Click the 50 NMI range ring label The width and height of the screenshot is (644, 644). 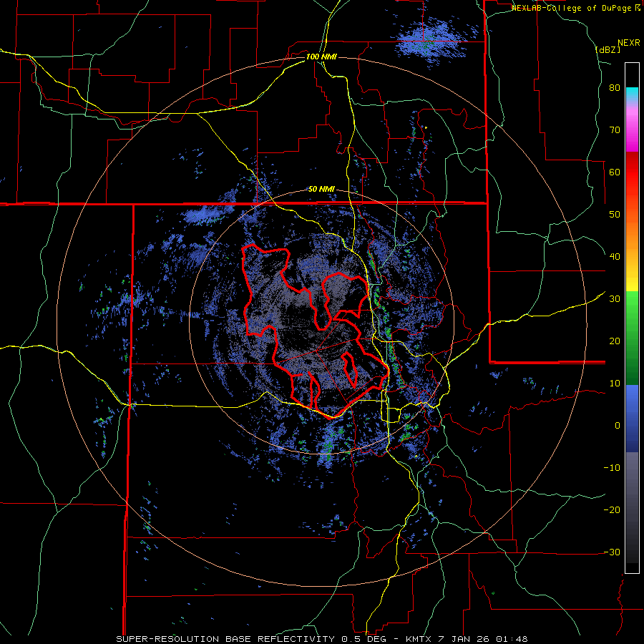[321, 190]
